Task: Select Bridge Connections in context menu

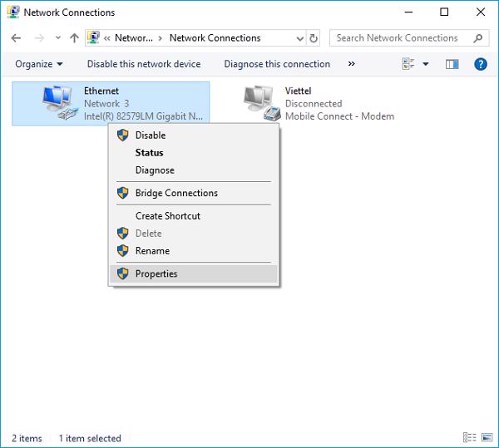Action: (x=176, y=193)
